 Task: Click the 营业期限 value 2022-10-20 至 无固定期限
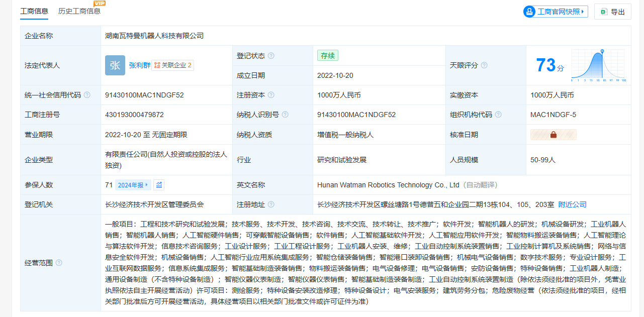coord(146,135)
